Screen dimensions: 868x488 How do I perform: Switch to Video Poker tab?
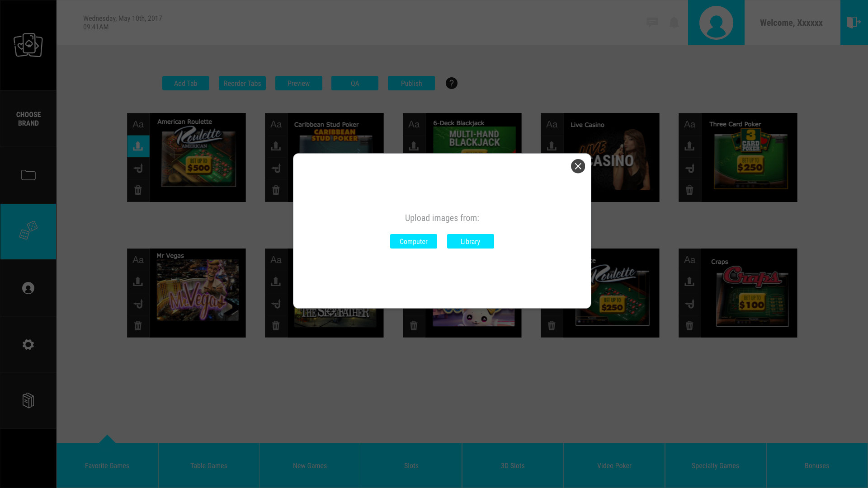point(614,465)
